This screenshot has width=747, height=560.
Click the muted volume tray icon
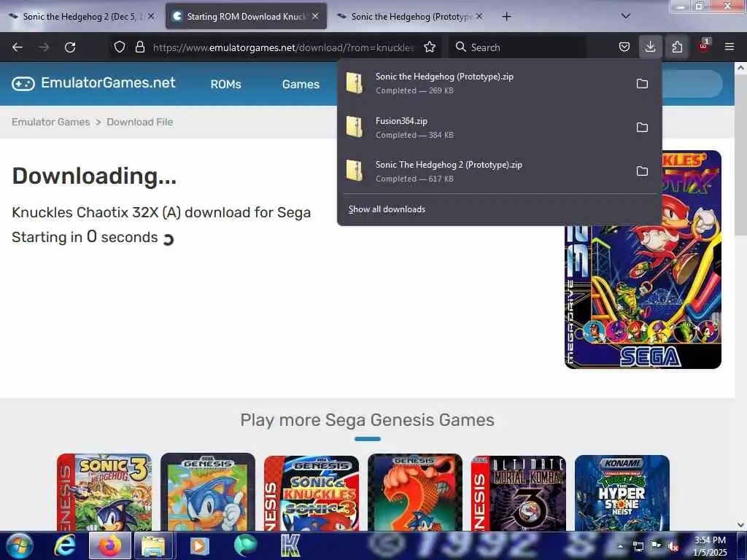[673, 546]
